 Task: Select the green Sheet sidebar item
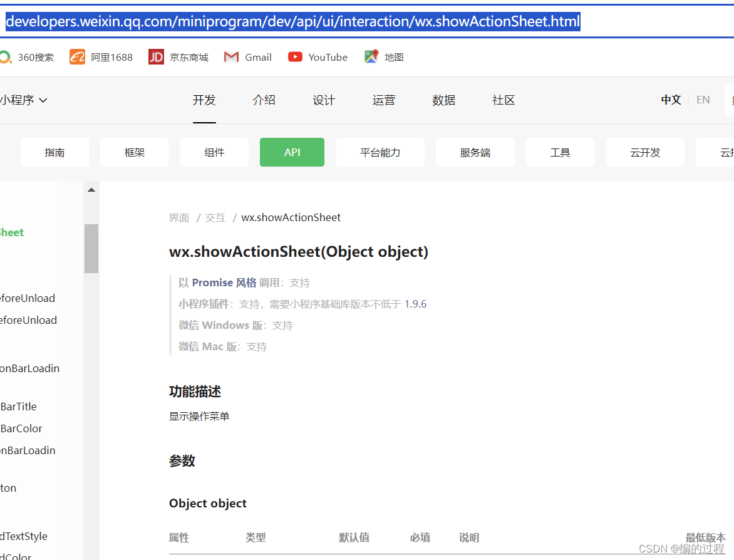click(x=12, y=233)
